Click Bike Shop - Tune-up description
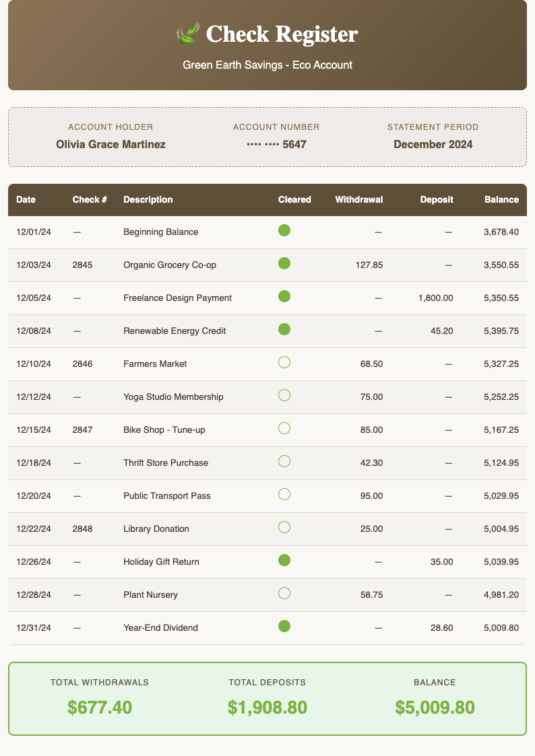 click(x=164, y=429)
